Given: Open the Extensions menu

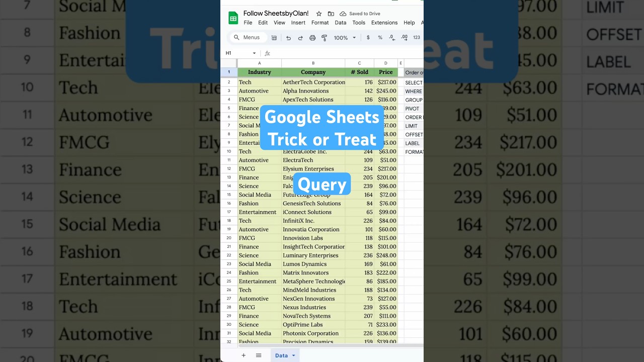Looking at the screenshot, I should [384, 23].
